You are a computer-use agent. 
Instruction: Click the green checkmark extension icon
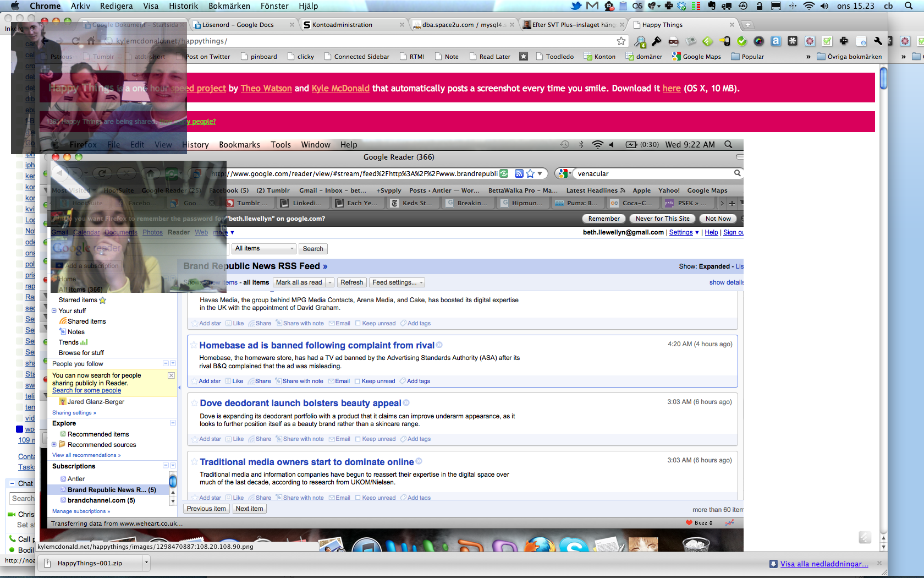[742, 41]
